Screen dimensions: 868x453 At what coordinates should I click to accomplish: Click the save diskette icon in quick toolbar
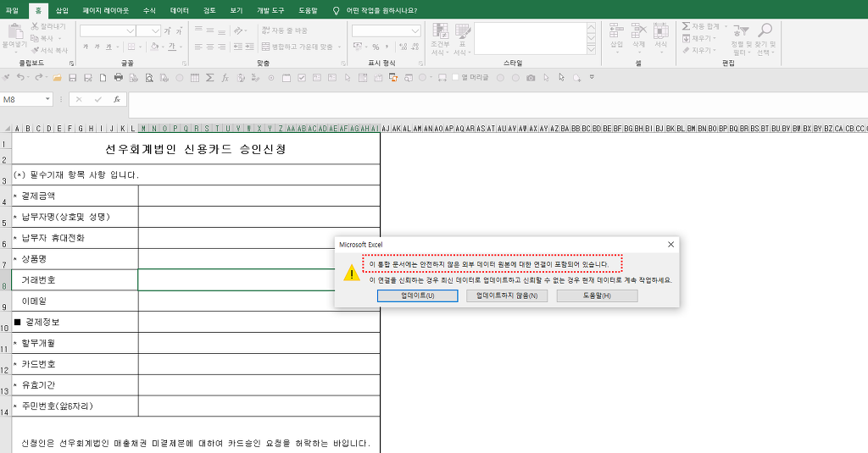coord(73,77)
